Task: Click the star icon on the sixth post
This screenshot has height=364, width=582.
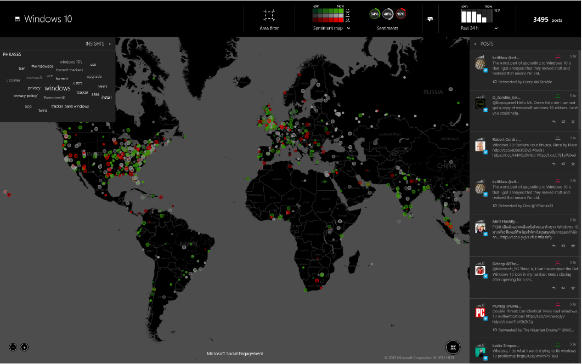Action: point(573,288)
